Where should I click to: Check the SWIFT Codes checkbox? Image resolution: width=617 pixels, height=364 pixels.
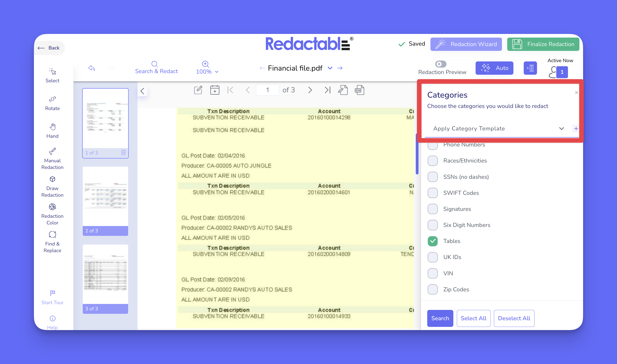(x=432, y=193)
